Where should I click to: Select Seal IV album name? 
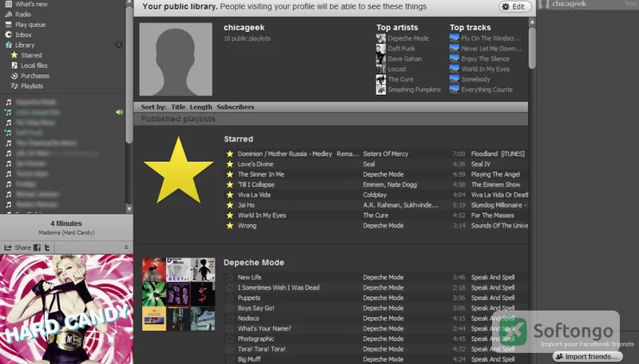[x=481, y=164]
